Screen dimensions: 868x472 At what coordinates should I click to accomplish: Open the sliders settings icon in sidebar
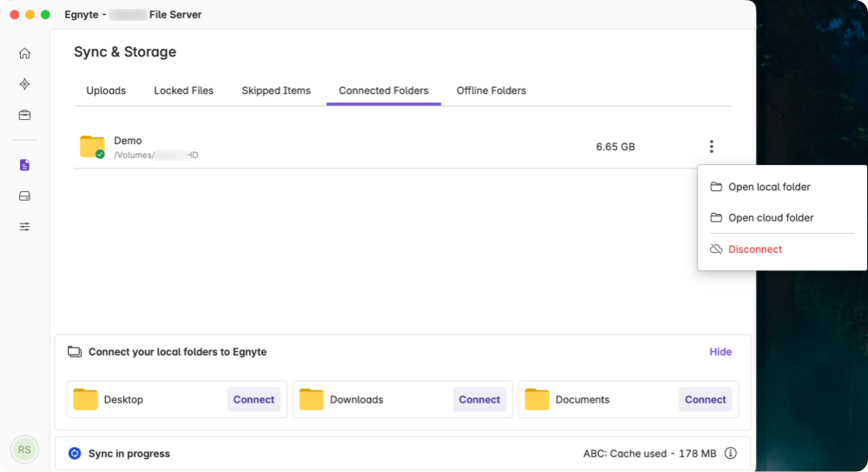pos(24,227)
